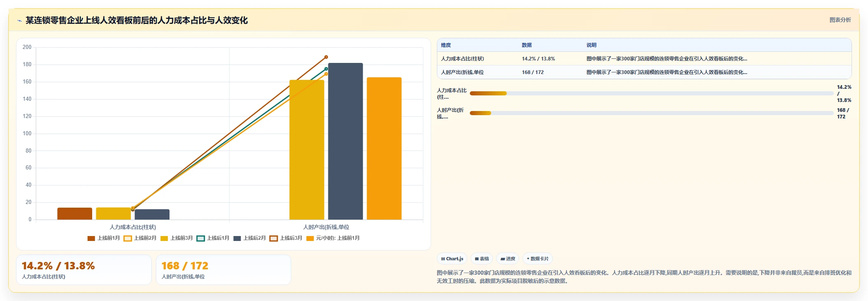This screenshot has width=868, height=301.
Task: Click the x-axis label 人时产出(折线,单位
Action: [x=326, y=227]
